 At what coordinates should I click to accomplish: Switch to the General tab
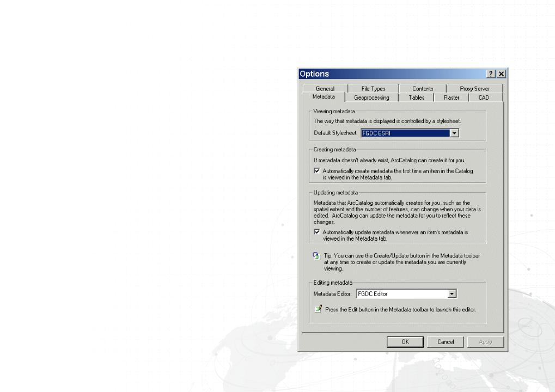tap(325, 88)
